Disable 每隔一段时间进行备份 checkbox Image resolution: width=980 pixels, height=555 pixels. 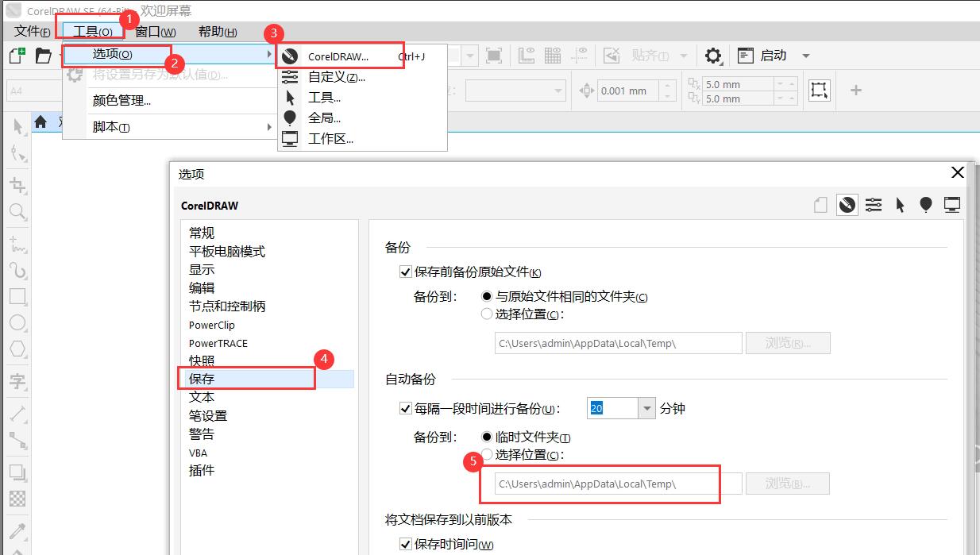(x=406, y=409)
